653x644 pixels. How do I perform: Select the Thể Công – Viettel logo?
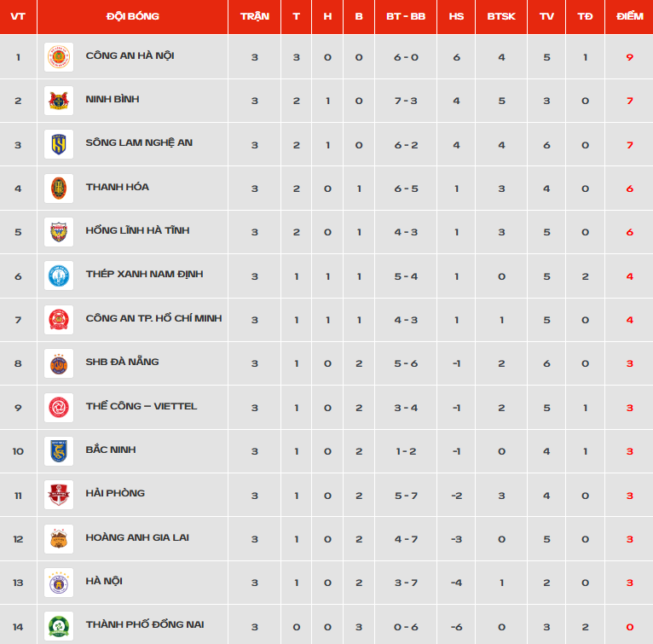(59, 408)
